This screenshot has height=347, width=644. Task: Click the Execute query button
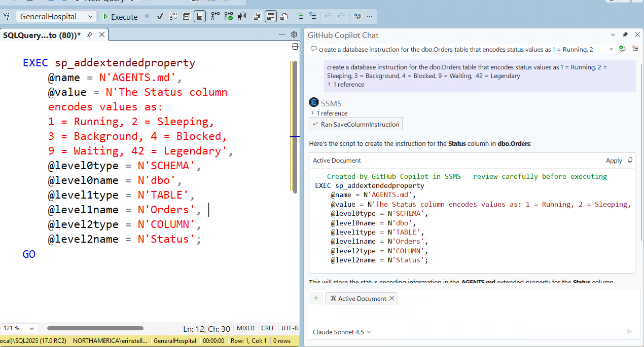(120, 17)
